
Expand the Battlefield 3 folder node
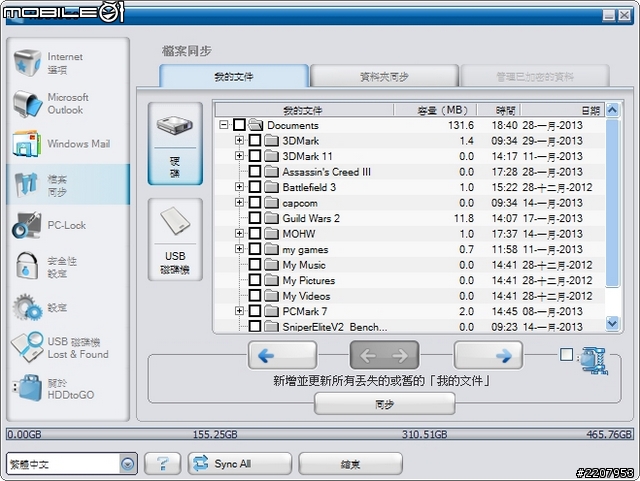[239, 187]
